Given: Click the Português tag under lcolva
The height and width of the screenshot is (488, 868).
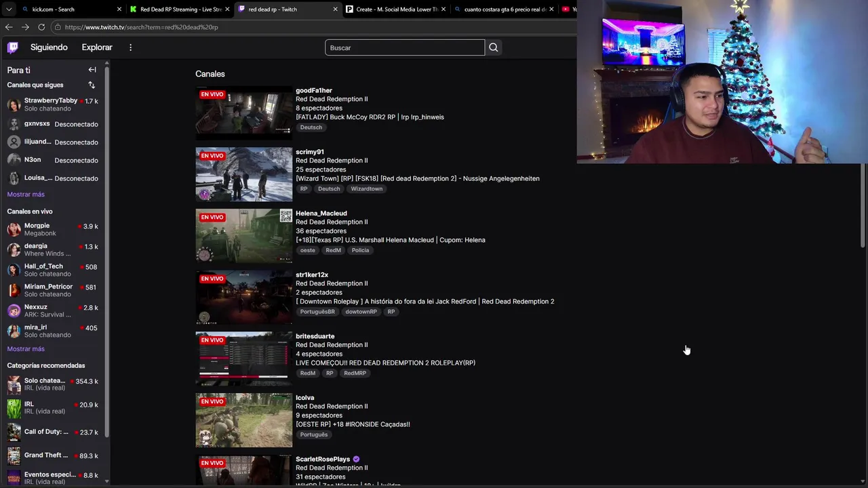Looking at the screenshot, I should point(313,434).
